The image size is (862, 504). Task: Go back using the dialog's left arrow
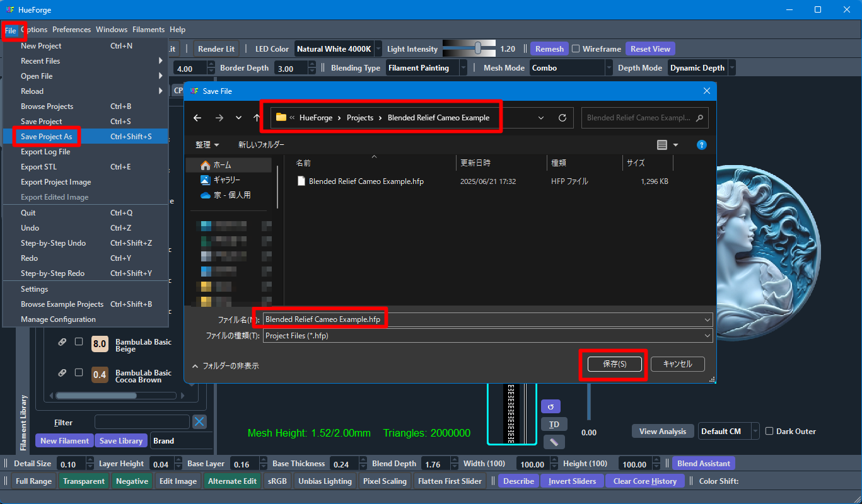point(197,118)
